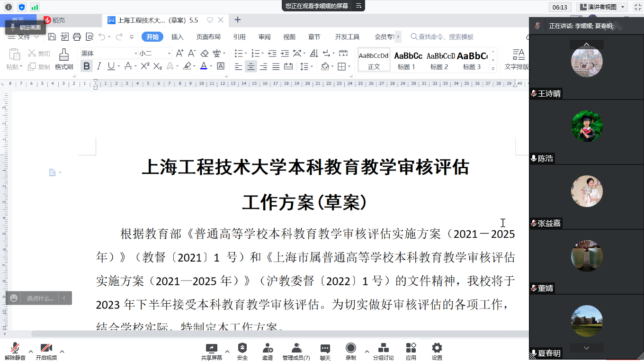The width and height of the screenshot is (644, 362).
Task: Open the Page Layout (页面布局) tab
Action: tap(208, 37)
